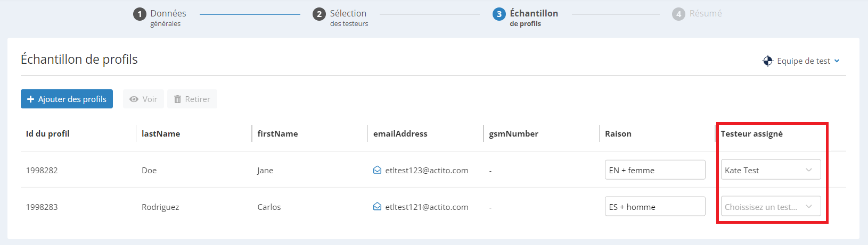Click the step 2 circle for Sélection des testeurs
The width and height of the screenshot is (868, 245).
tap(319, 14)
